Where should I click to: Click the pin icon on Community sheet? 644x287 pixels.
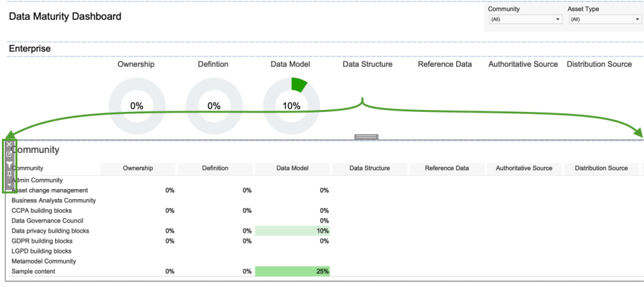[9, 174]
